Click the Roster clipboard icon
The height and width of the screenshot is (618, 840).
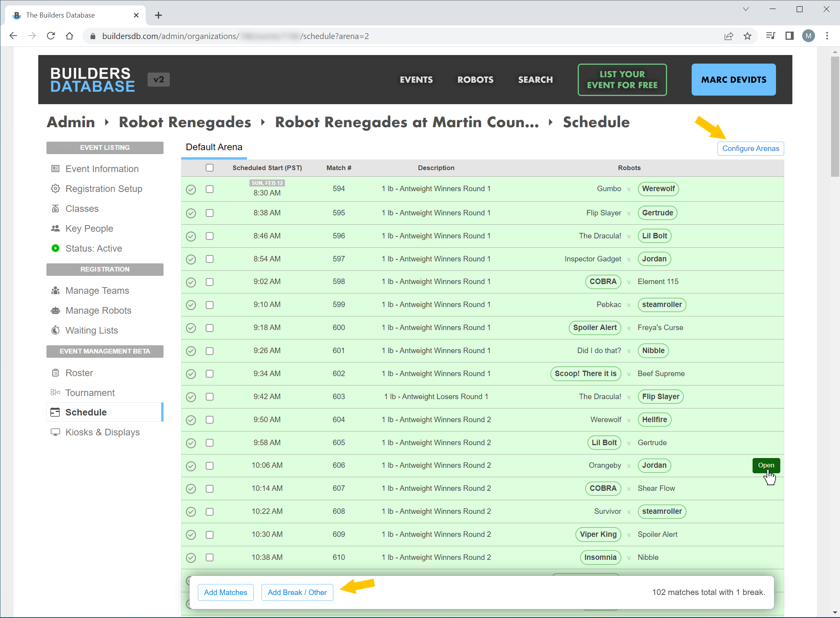tap(55, 373)
